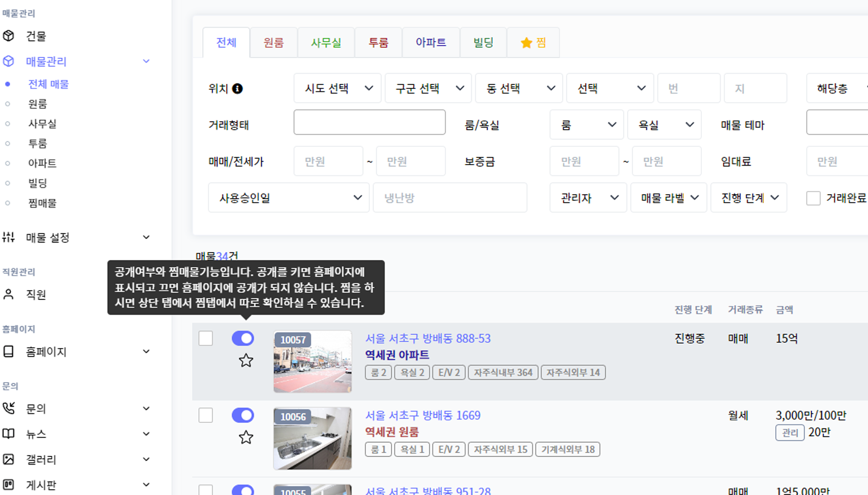Select 전체 매물 in sidebar

tap(48, 84)
